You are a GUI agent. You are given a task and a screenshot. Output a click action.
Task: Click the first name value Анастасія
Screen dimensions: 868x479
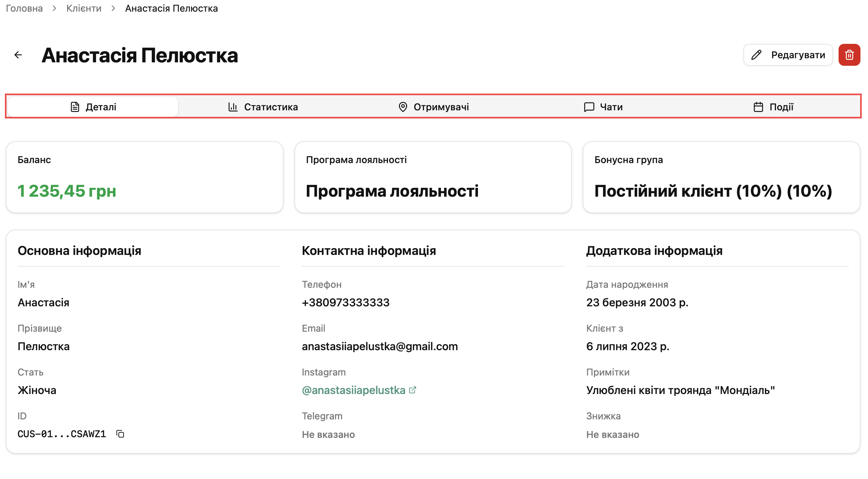(43, 302)
